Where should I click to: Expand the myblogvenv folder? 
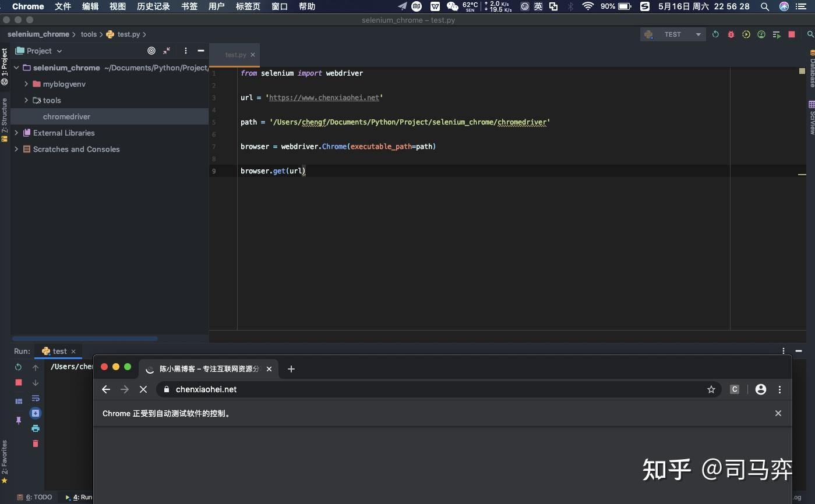coord(26,84)
